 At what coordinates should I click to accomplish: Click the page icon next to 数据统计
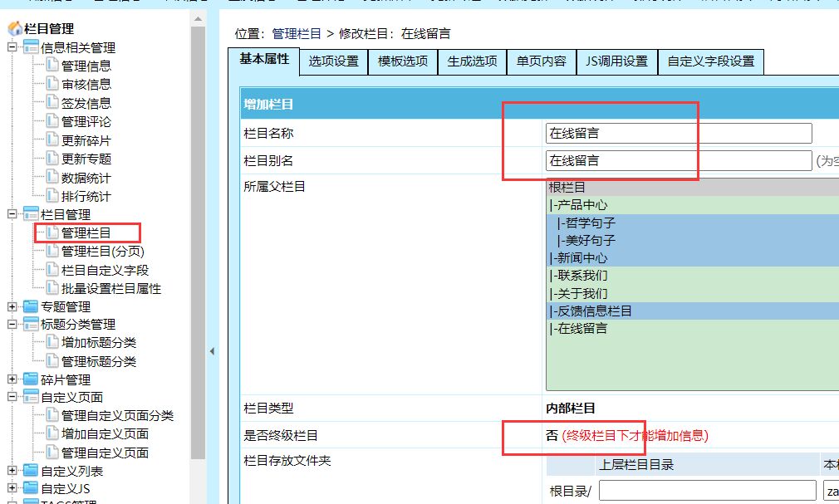[52, 178]
